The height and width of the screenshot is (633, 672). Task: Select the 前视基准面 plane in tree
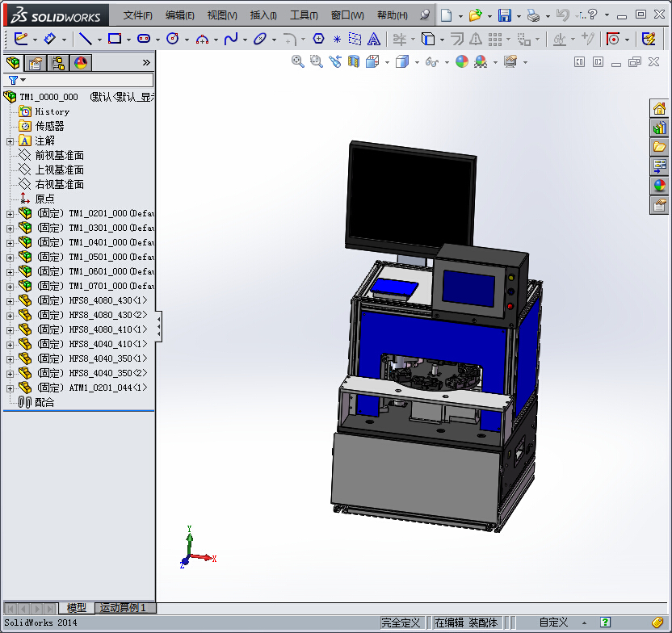[59, 155]
